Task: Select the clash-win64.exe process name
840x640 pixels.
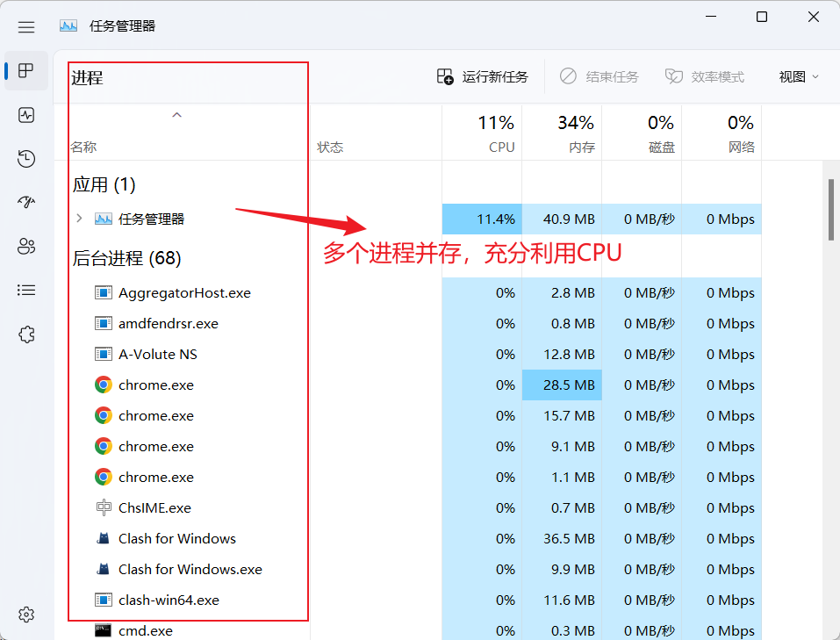Action: (169, 600)
